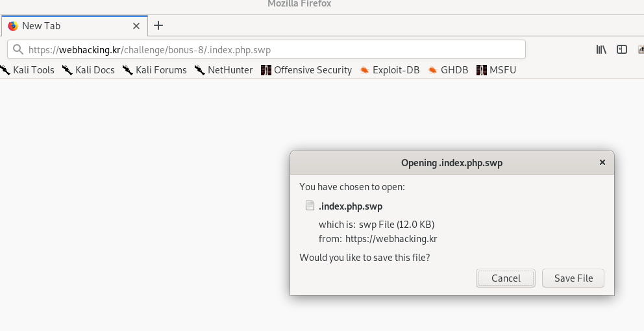Click Save File button
The width and height of the screenshot is (644, 331).
coord(573,278)
